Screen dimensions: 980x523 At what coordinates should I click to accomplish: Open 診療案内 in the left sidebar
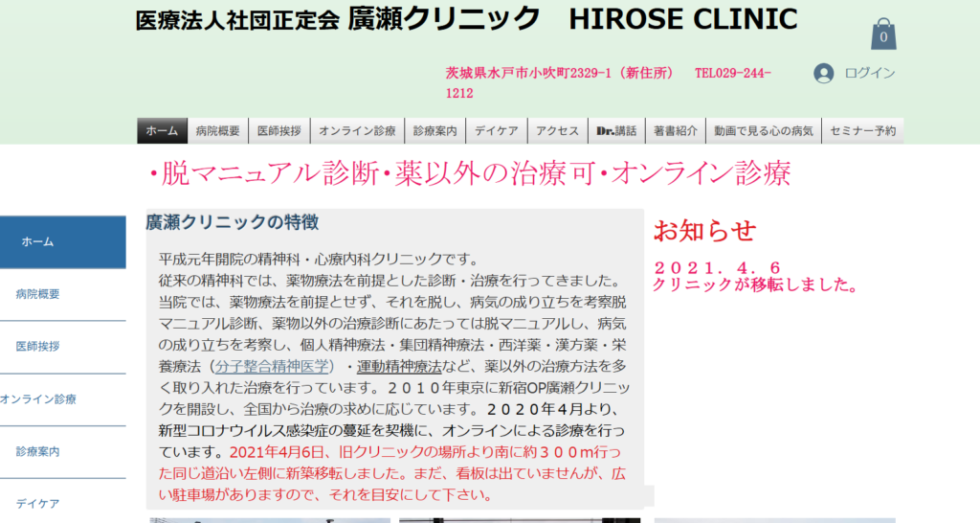point(38,451)
